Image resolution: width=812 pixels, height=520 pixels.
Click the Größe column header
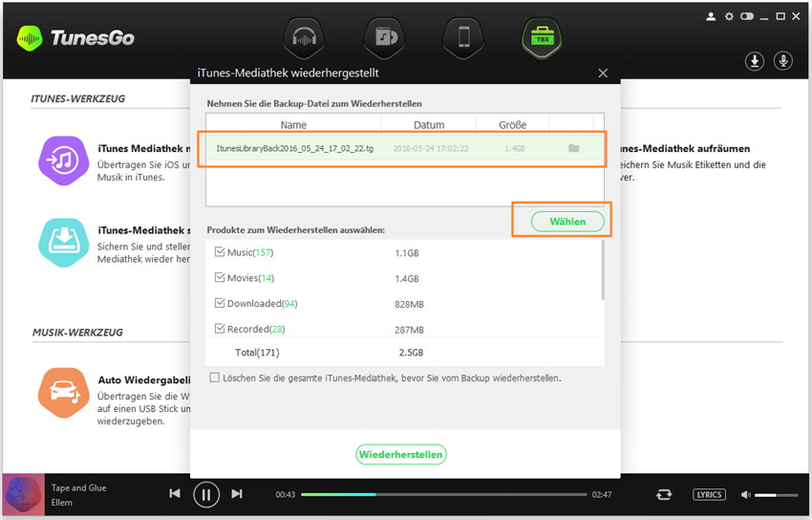[513, 125]
